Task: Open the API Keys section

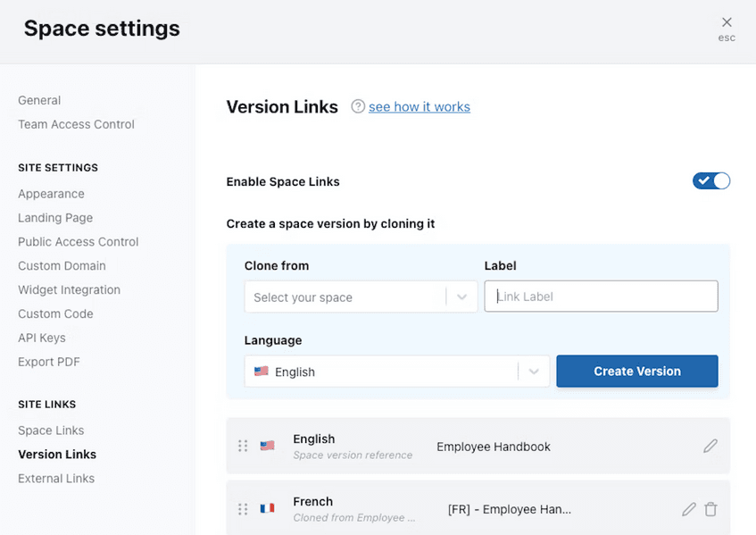Action: [42, 338]
